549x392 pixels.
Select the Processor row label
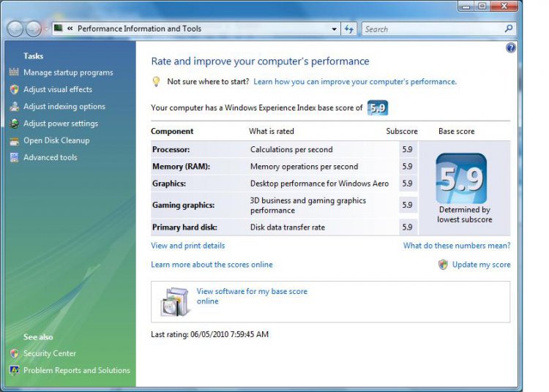(x=171, y=150)
